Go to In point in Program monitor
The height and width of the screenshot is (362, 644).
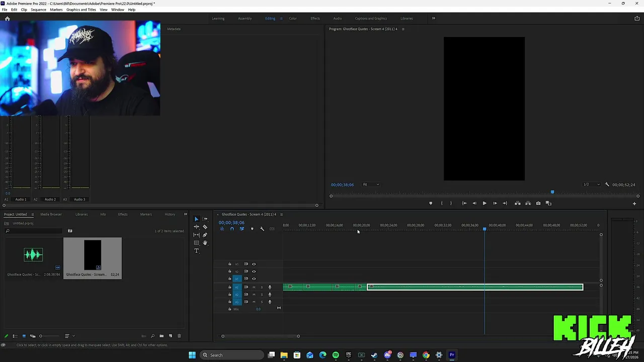464,203
